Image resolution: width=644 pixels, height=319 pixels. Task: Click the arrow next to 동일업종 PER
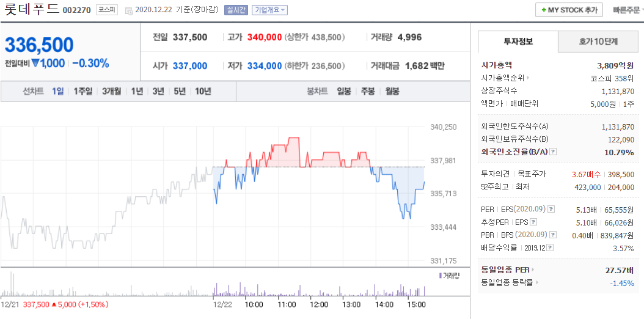point(533,269)
